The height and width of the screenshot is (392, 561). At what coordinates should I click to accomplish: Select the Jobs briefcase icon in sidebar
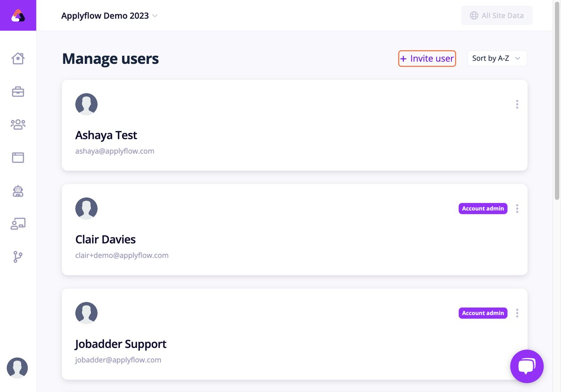(18, 91)
